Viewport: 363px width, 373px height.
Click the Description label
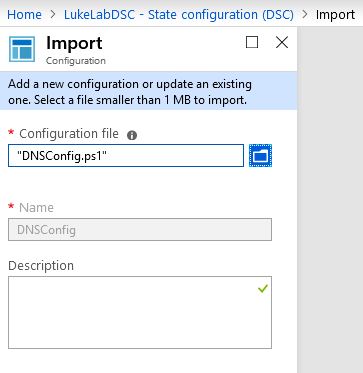point(41,266)
